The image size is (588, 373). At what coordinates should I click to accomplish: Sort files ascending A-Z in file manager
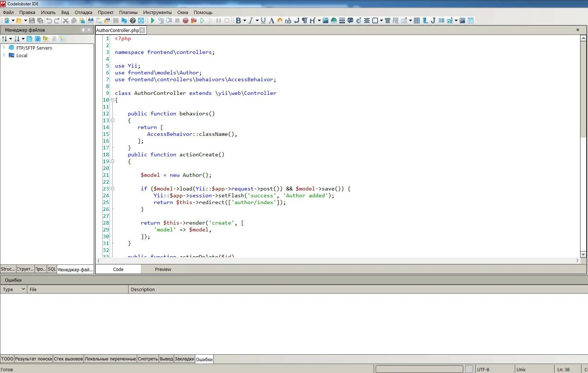pos(5,39)
